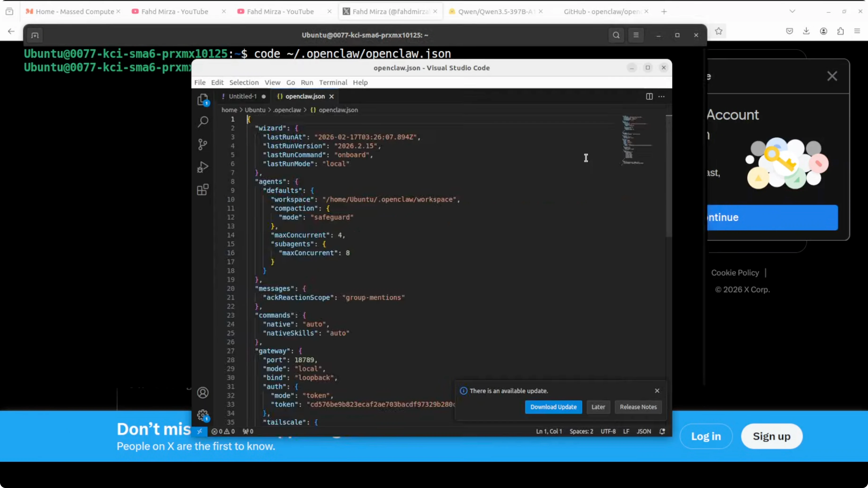The image size is (868, 488).
Task: Click the Release Notes button
Action: [638, 407]
